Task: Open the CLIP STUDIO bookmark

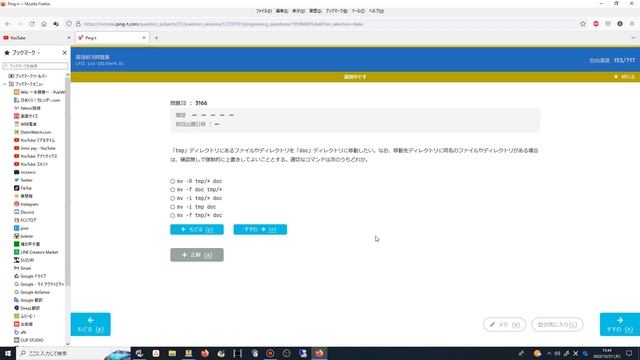Action: click(x=28, y=340)
